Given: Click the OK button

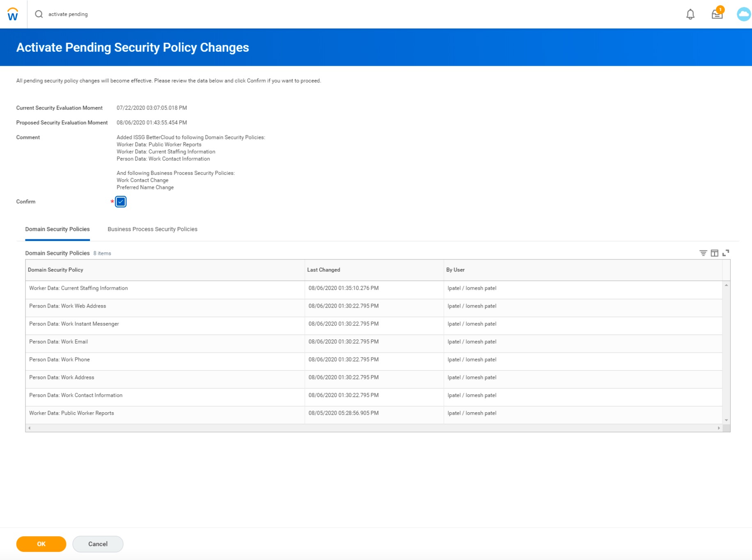Looking at the screenshot, I should point(41,544).
